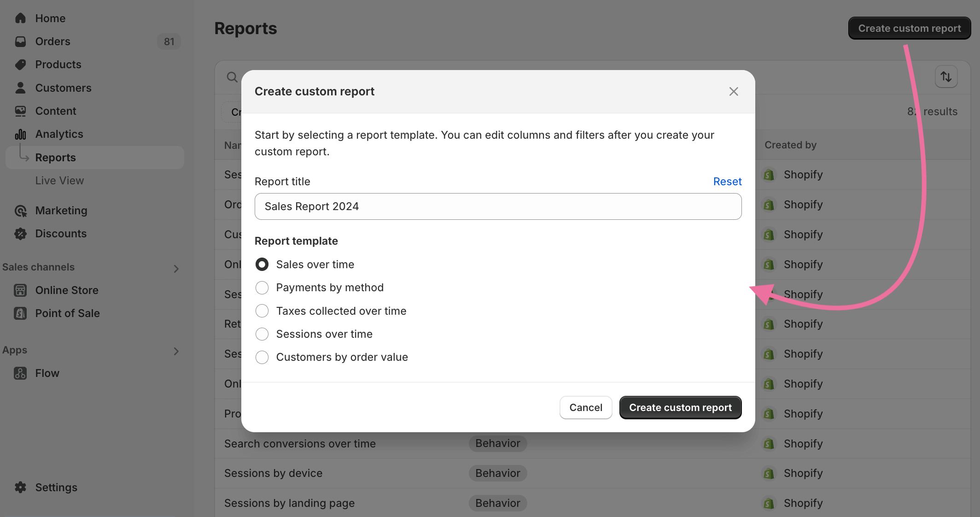This screenshot has height=517, width=980.
Task: Click Behavior tag for Sessions by device
Action: [x=498, y=473]
